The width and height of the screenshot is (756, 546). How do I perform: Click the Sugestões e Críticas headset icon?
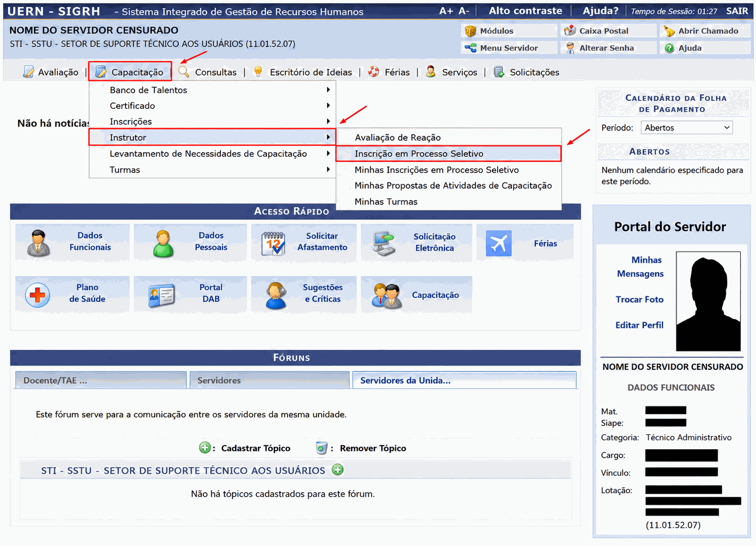pos(276,296)
